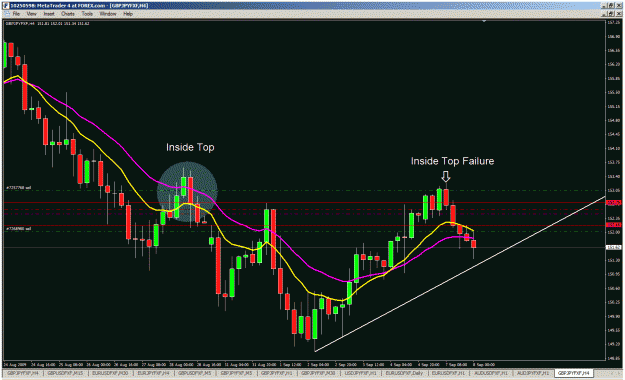Click the lower red price tag on axis
Image resolution: width=625 pixels, height=380 pixels.
click(613, 225)
